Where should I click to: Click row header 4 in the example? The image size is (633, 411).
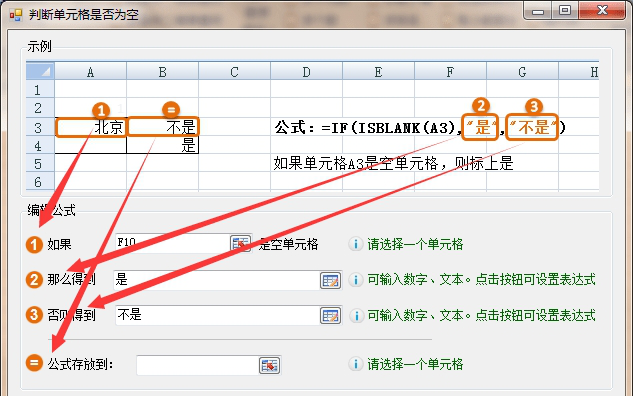(x=40, y=145)
